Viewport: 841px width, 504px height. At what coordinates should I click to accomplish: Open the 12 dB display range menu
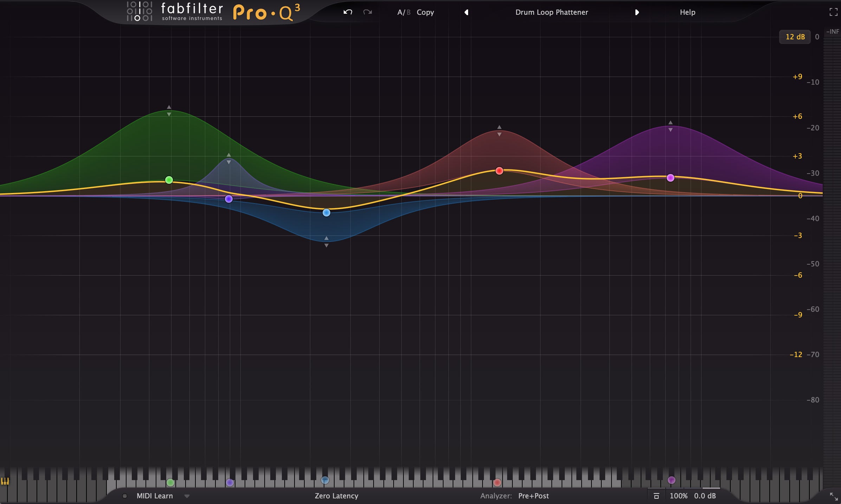795,37
